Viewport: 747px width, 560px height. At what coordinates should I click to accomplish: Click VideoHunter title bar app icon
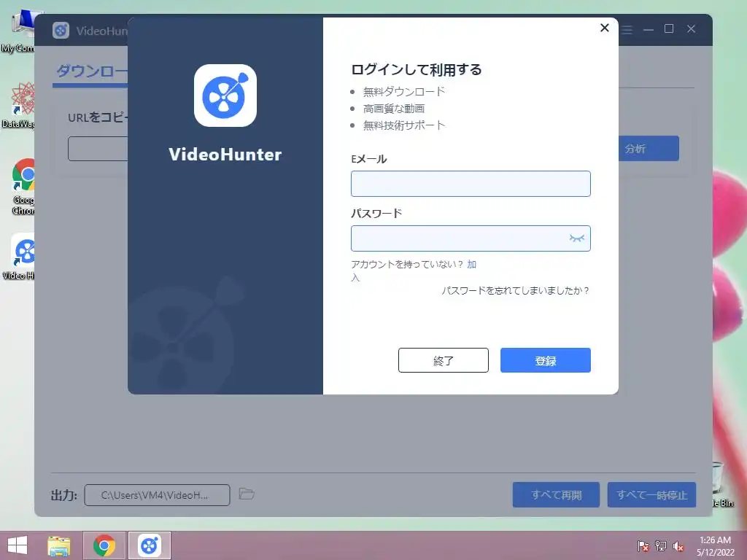pos(61,31)
